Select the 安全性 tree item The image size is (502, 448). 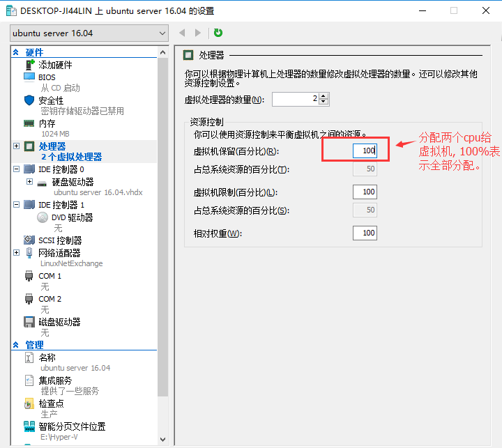click(x=51, y=100)
